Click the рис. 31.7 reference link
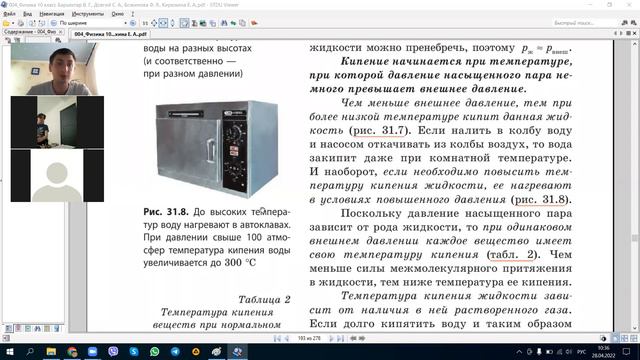 (x=378, y=131)
